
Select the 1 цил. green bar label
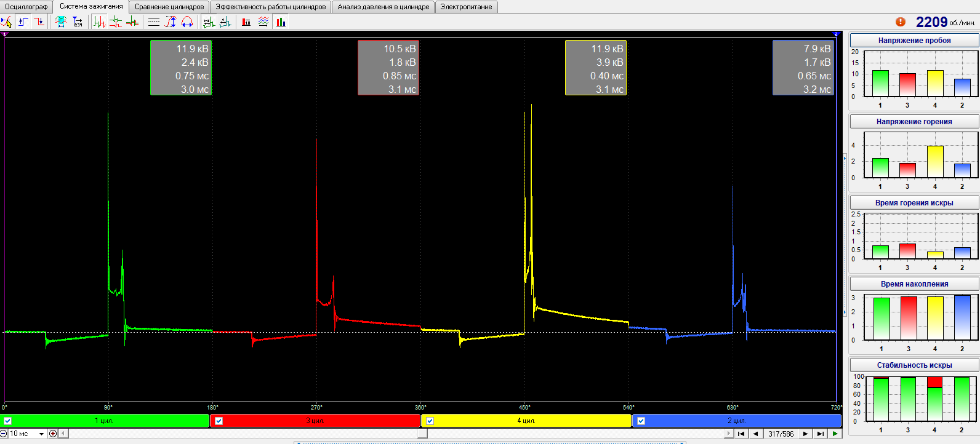pos(104,421)
